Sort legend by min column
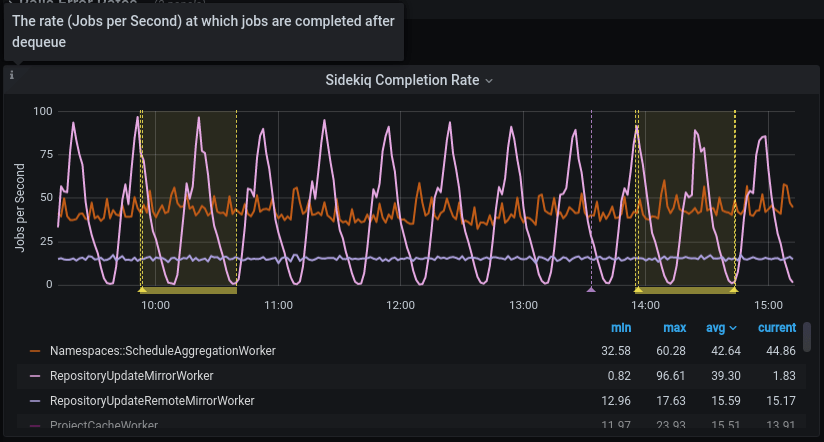This screenshot has width=824, height=442. pyautogui.click(x=621, y=328)
